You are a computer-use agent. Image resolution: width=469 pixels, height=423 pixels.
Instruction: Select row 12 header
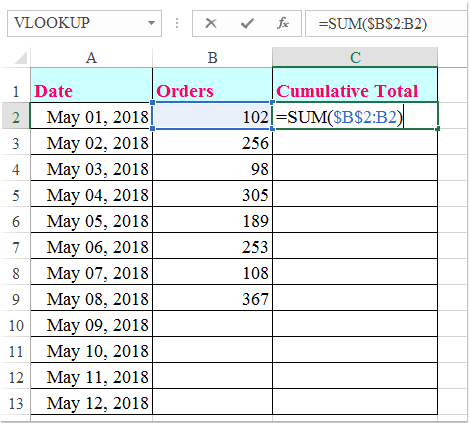pos(16,376)
